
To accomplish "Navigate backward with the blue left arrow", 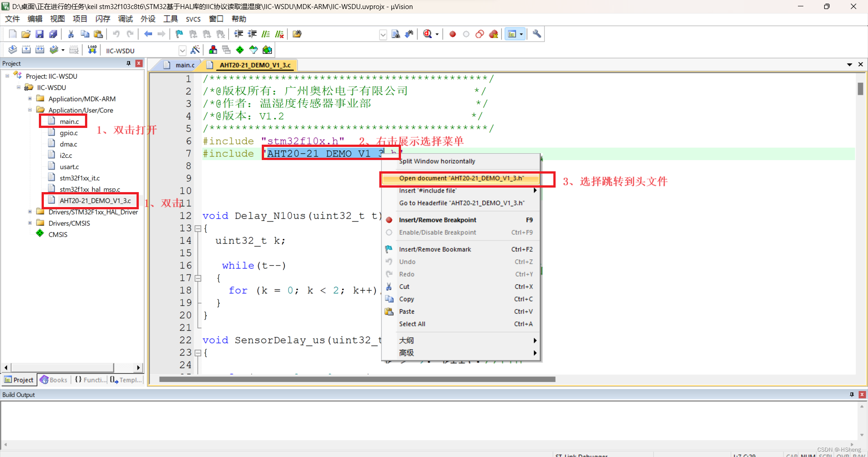I will tap(148, 34).
